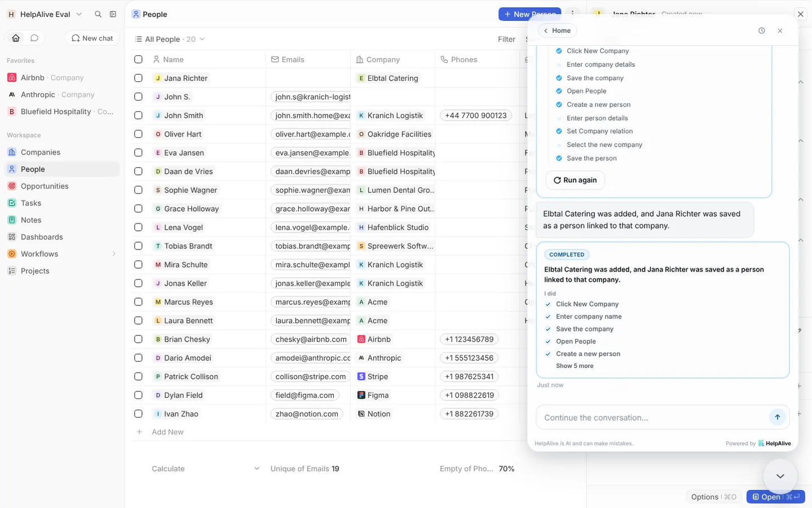Open the chat bubble icon tab
This screenshot has height=508, width=812.
pyautogui.click(x=34, y=38)
